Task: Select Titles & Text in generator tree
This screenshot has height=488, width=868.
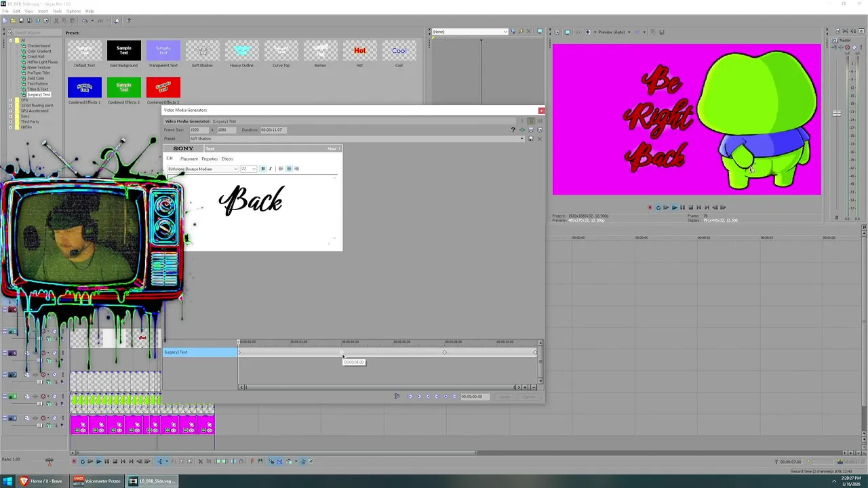Action: [x=38, y=89]
